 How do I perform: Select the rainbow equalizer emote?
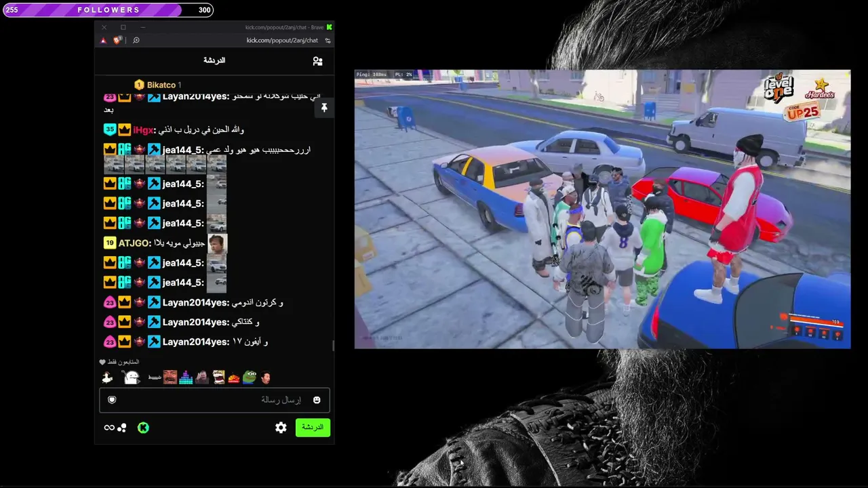(x=186, y=378)
